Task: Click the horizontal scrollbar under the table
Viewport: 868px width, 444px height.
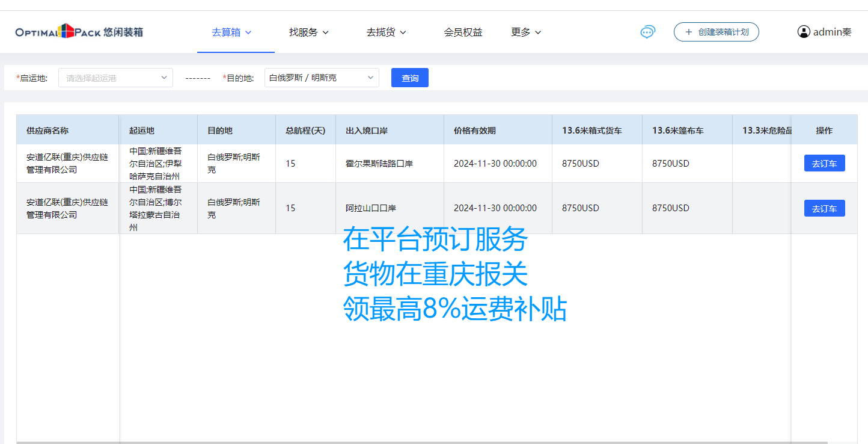Action: [x=422, y=442]
